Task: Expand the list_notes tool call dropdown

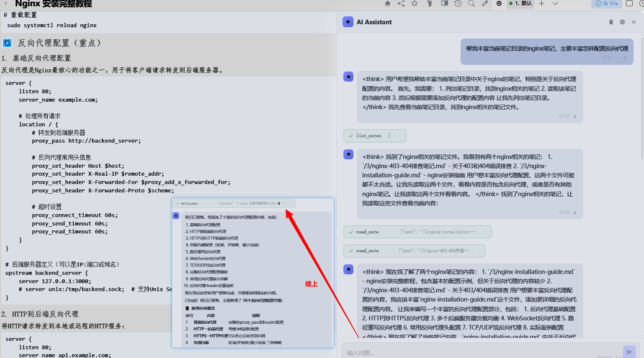Action: click(x=399, y=136)
